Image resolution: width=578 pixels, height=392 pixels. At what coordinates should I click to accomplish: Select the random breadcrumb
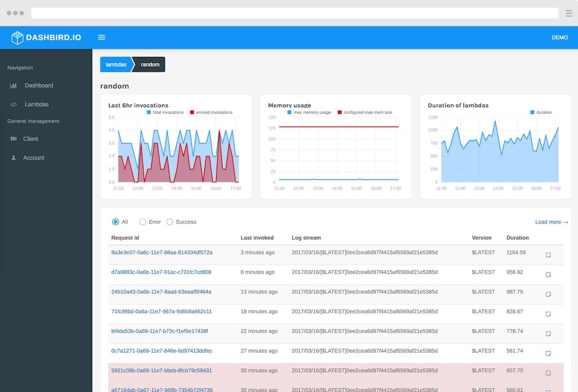pyautogui.click(x=150, y=64)
